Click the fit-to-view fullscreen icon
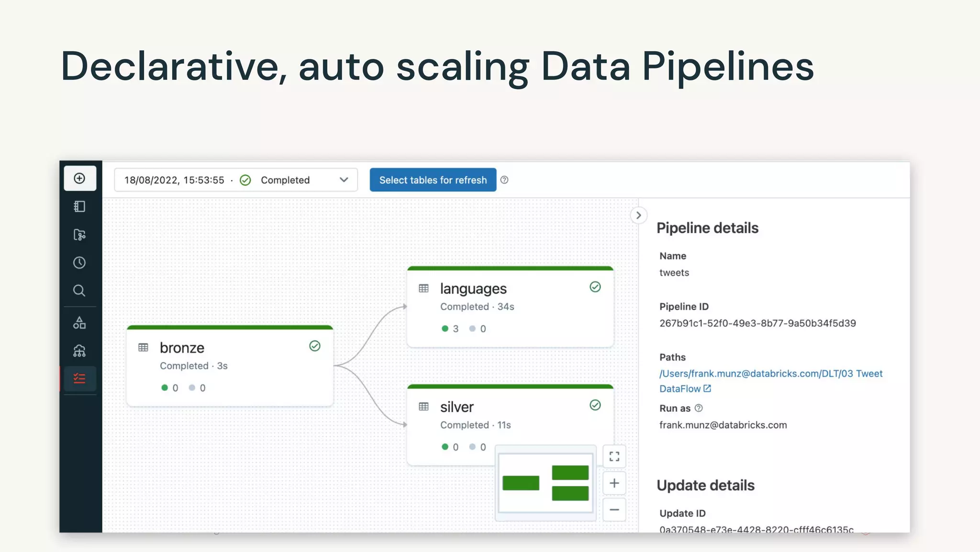 [x=614, y=457]
